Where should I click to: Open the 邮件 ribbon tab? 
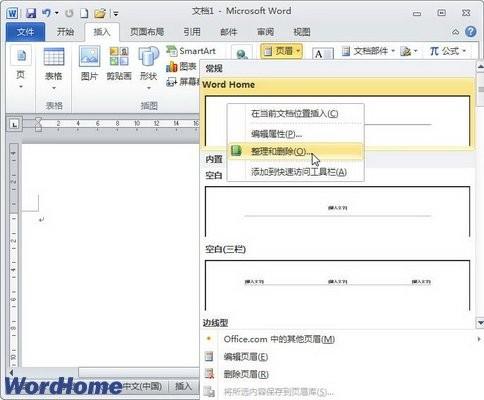tap(229, 32)
